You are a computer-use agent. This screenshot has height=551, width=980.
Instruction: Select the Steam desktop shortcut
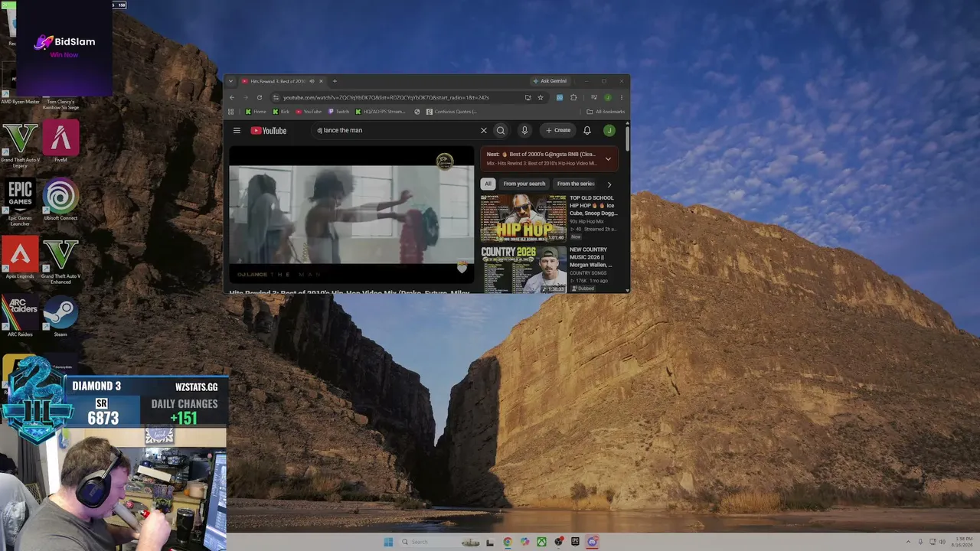pos(60,317)
